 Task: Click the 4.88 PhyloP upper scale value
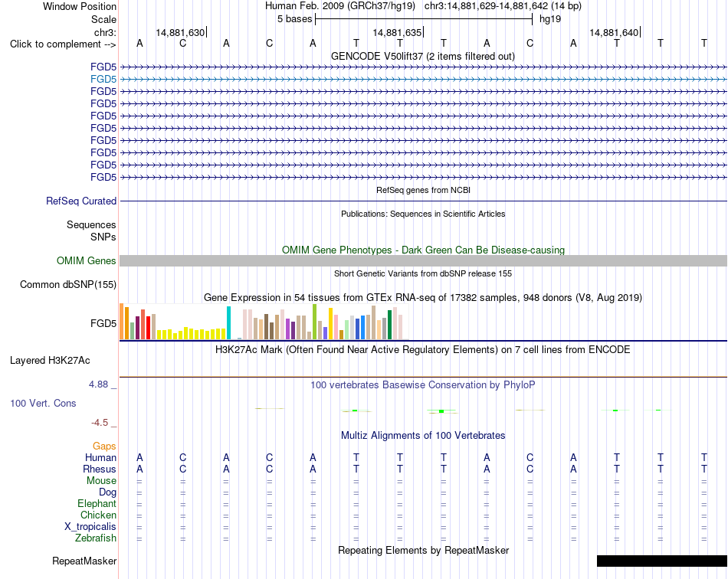click(x=98, y=384)
